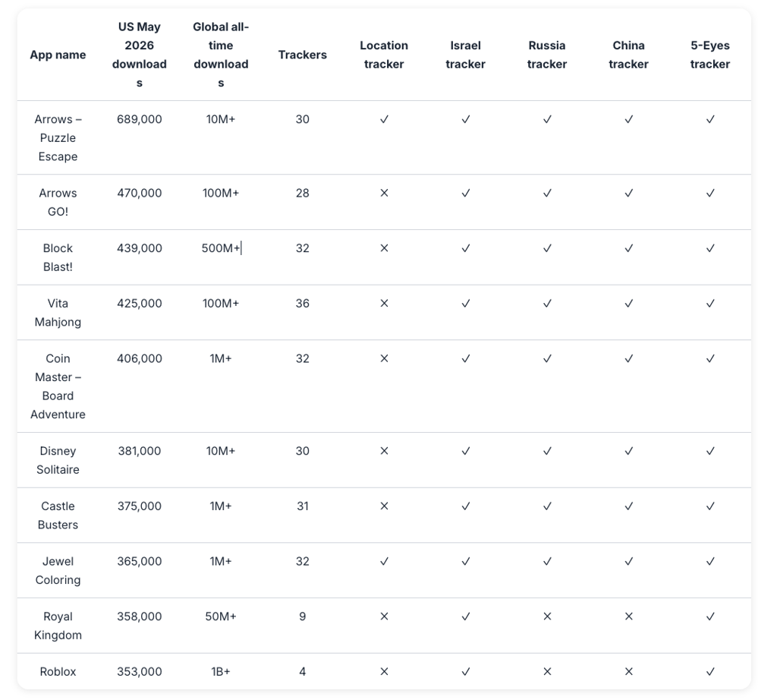The image size is (777, 700).
Task: Click Russia tracker checkmark for Castle Busters
Action: coord(547,506)
